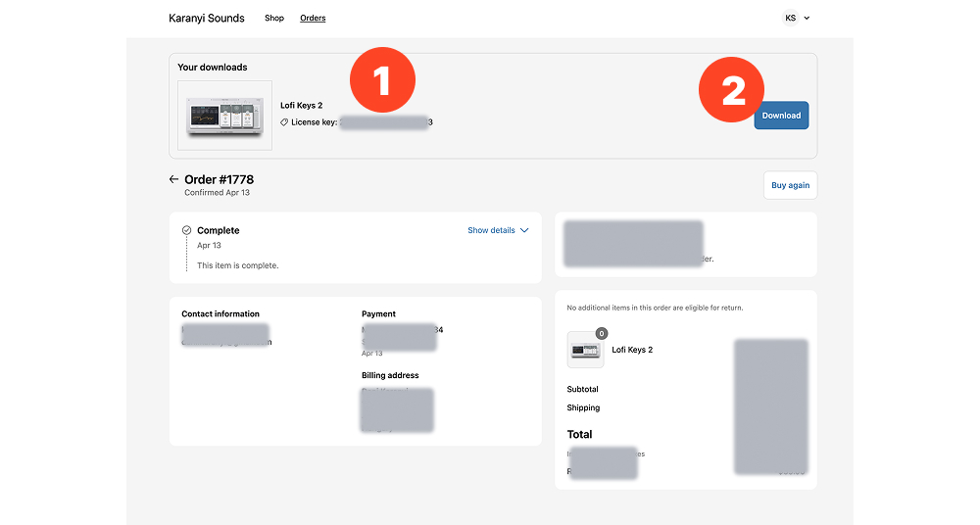980x525 pixels.
Task: Click the Lofi Keys 2 download thumbnail
Action: (225, 115)
